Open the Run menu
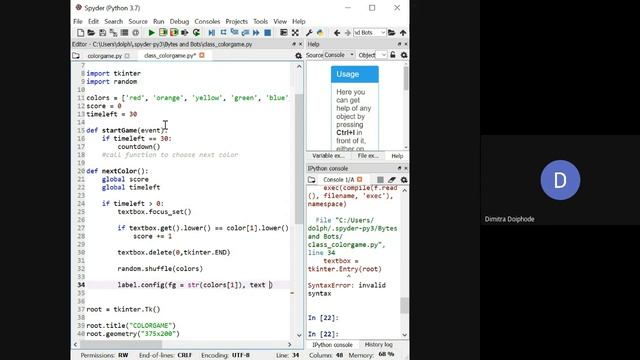Image resolution: width=640 pixels, height=360 pixels. (158, 21)
